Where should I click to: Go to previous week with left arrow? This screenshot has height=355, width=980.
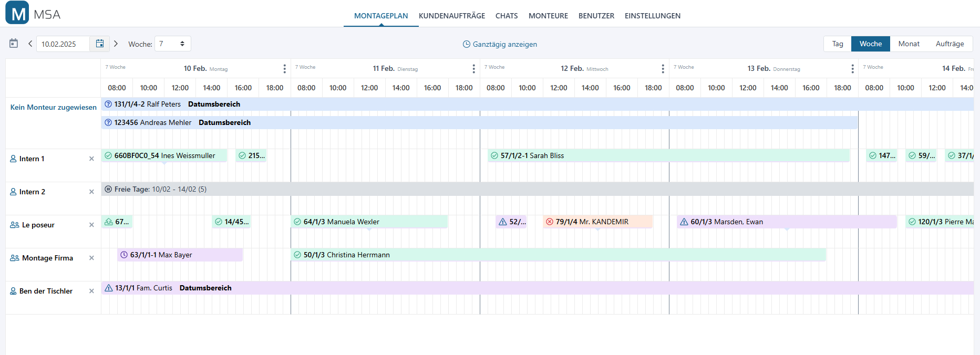(x=30, y=44)
